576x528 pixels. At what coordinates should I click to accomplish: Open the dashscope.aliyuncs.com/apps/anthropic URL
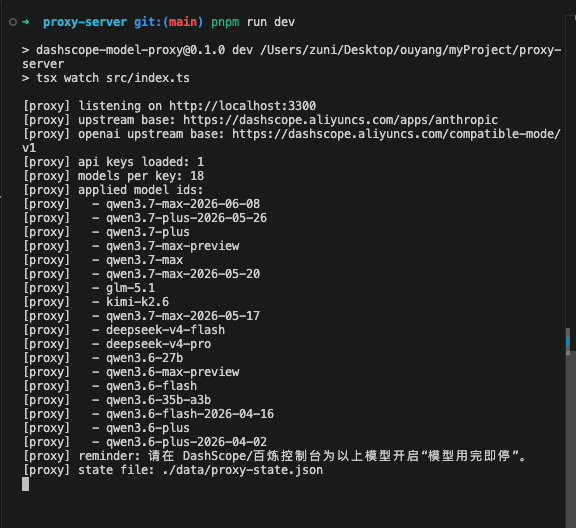[341, 120]
